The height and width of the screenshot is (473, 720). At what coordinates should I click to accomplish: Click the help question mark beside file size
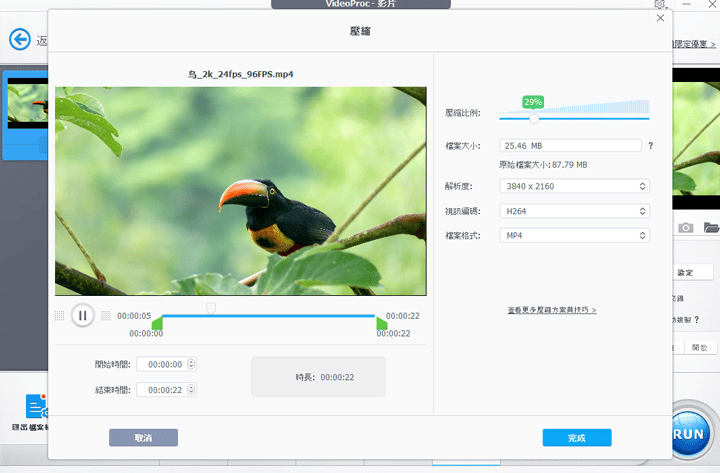point(651,146)
